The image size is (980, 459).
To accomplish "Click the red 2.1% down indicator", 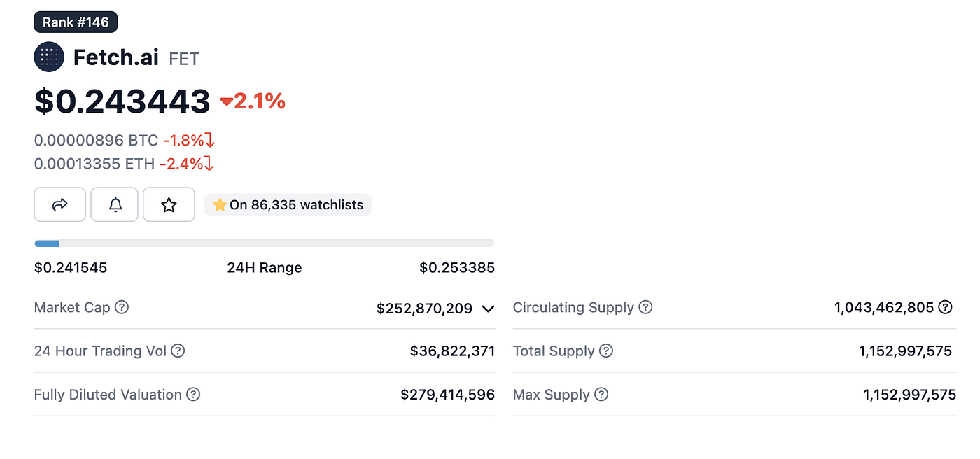I will (253, 101).
